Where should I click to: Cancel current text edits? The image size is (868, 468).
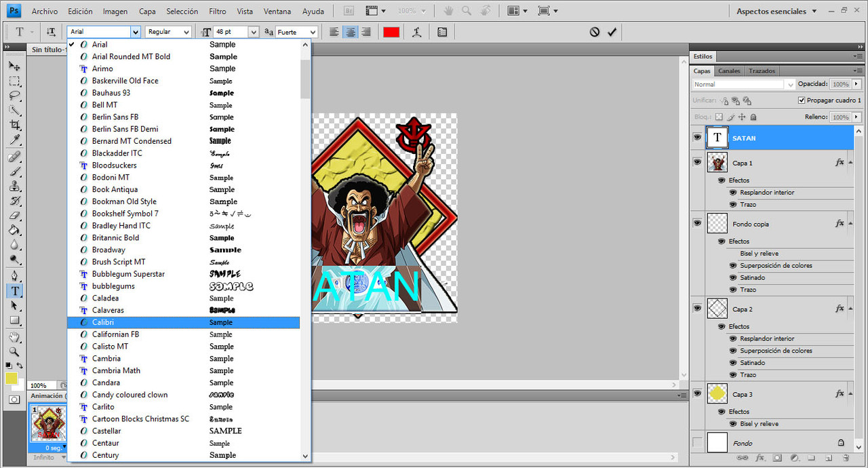pos(595,32)
